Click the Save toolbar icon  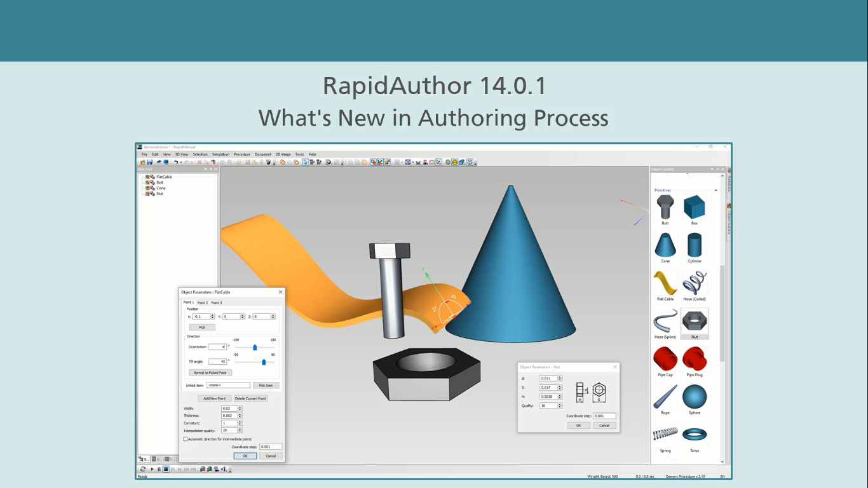pyautogui.click(x=150, y=162)
